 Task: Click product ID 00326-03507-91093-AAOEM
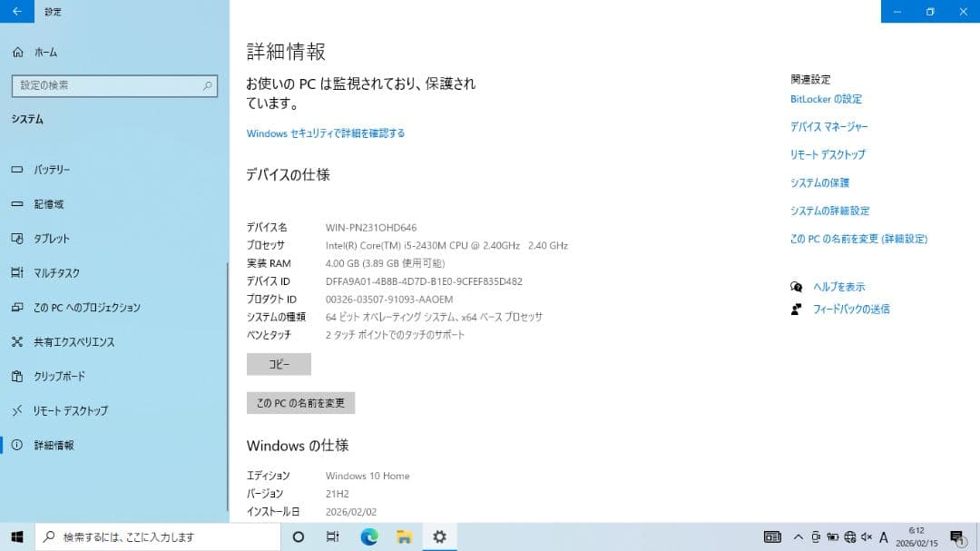388,300
